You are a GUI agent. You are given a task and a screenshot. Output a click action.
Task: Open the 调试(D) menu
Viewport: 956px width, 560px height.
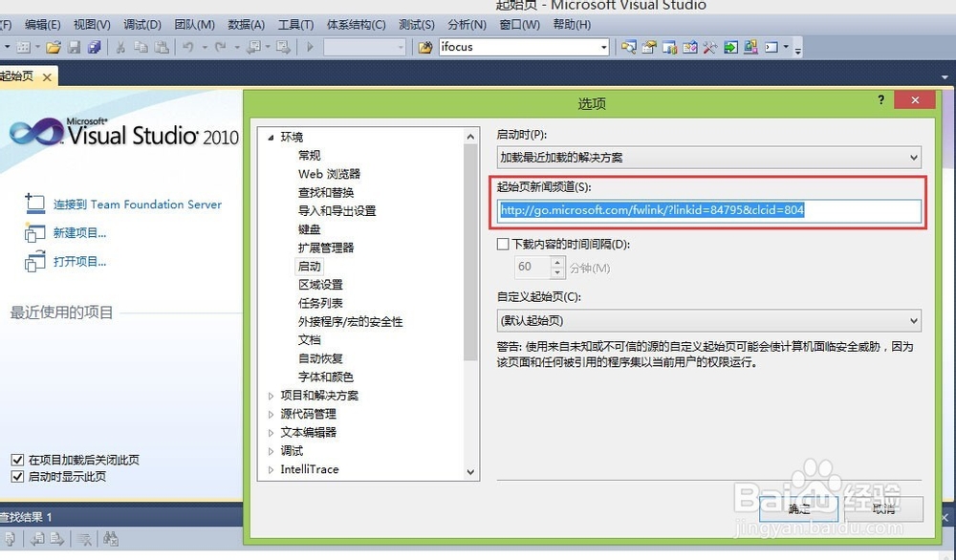tap(142, 25)
